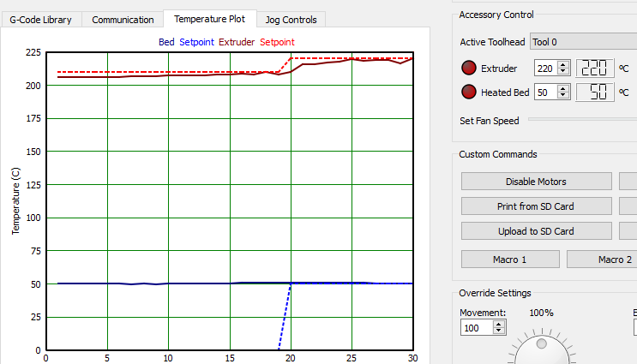Click the Bed legend label
637x364 pixels.
pyautogui.click(x=166, y=42)
